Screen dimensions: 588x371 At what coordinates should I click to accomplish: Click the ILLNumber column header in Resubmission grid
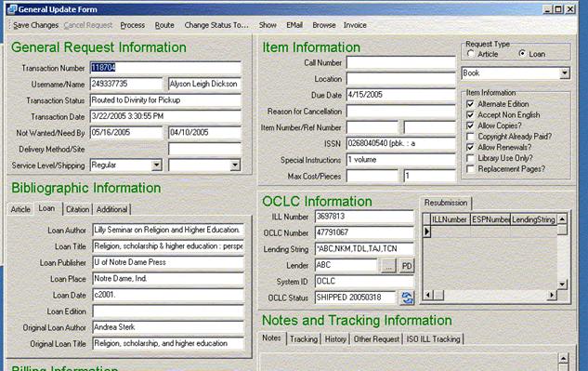(x=450, y=219)
